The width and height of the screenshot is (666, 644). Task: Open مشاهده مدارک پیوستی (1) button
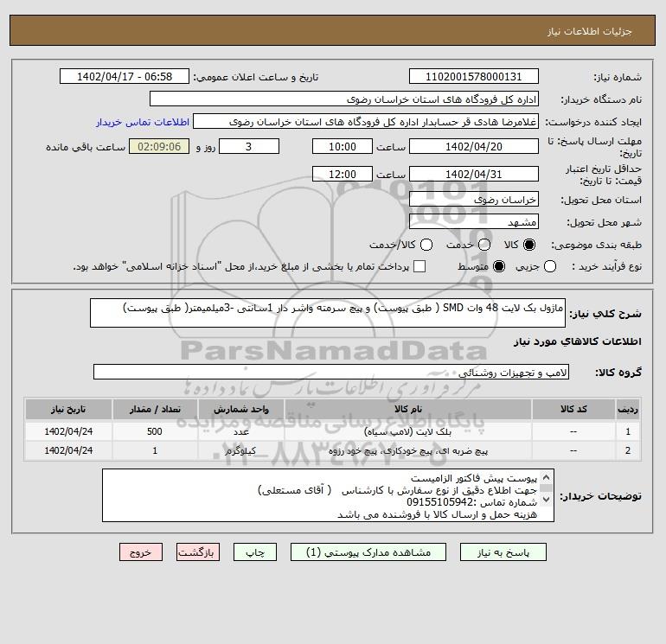click(x=368, y=552)
